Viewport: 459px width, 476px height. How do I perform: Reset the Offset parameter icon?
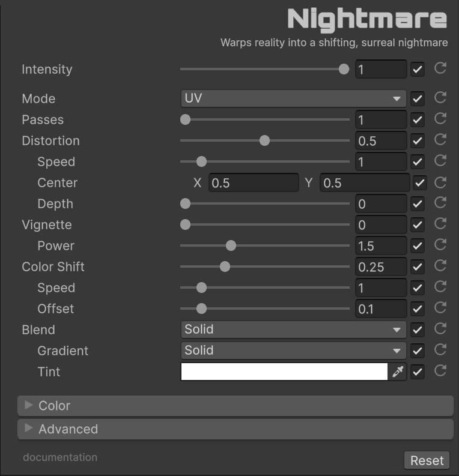440,307
